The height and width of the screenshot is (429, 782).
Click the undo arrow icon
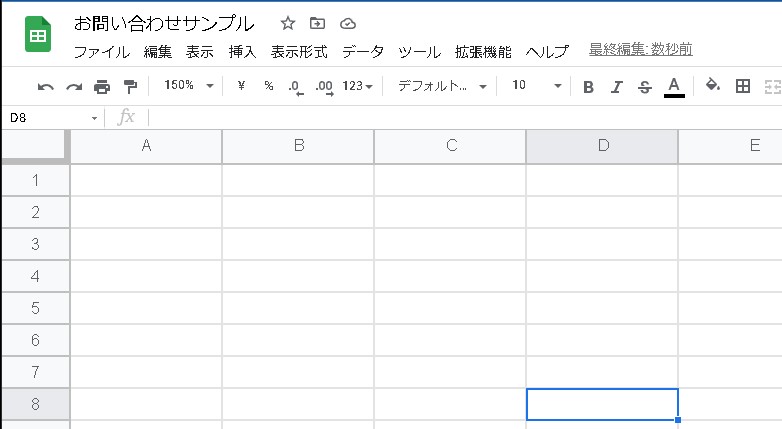(x=45, y=87)
